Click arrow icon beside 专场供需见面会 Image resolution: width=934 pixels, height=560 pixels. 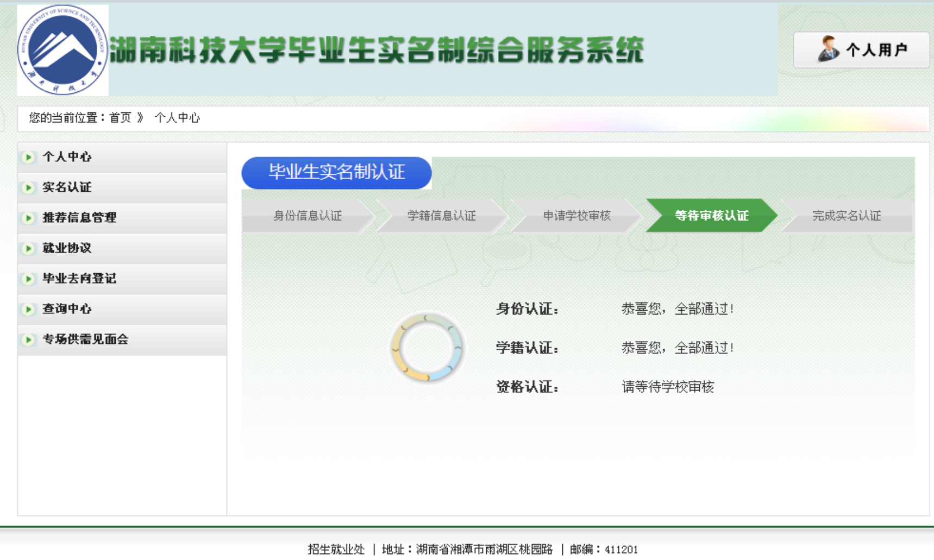(28, 340)
